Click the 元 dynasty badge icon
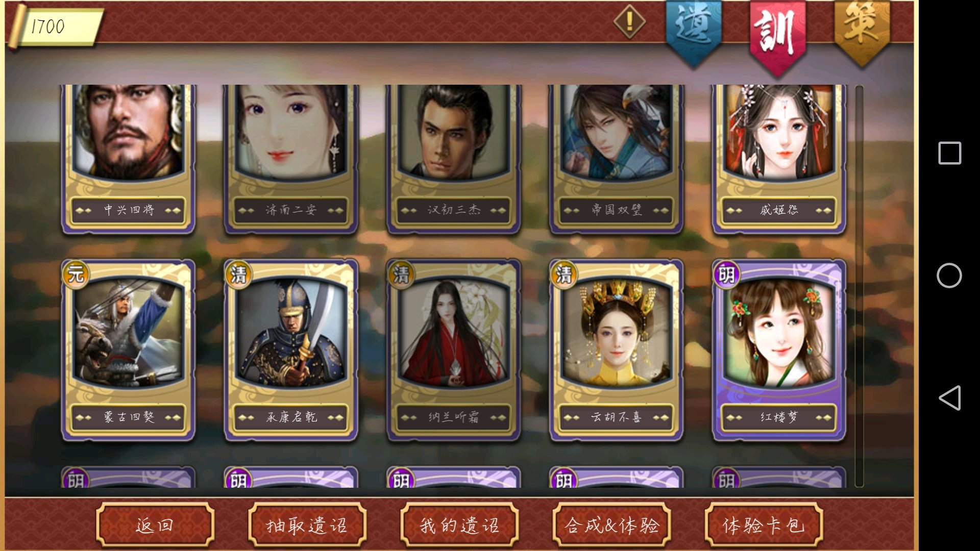 [x=76, y=274]
